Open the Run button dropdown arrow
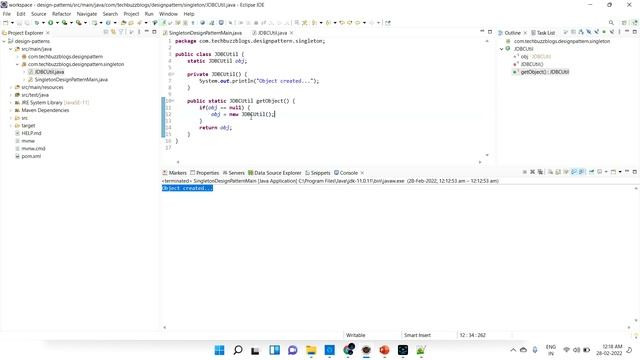The width and height of the screenshot is (640, 360). point(57,23)
